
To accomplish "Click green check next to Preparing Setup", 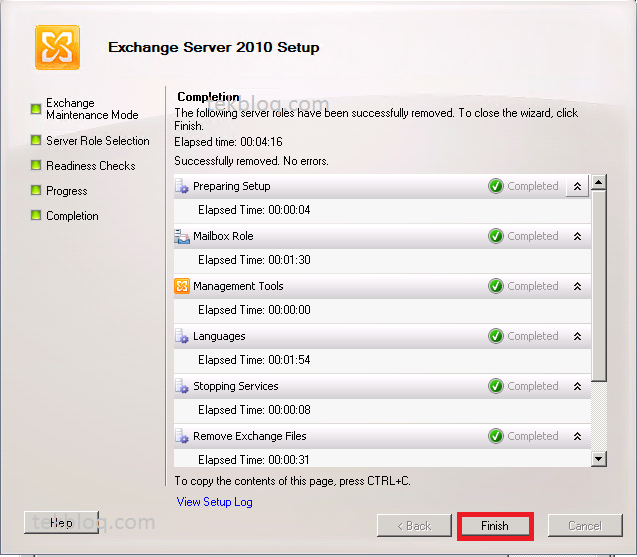I will (496, 186).
